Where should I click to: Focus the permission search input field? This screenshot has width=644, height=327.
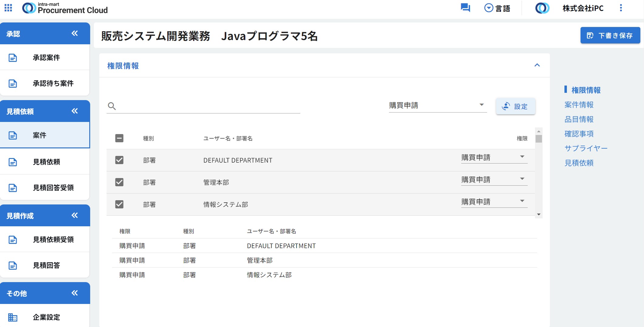pyautogui.click(x=203, y=106)
